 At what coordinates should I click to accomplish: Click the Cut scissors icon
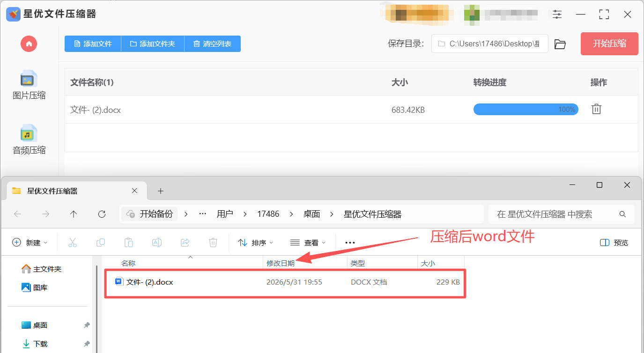click(72, 243)
